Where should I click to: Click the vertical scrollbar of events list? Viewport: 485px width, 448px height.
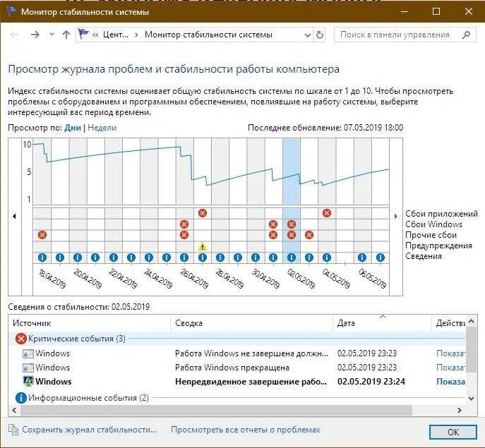(x=471, y=350)
